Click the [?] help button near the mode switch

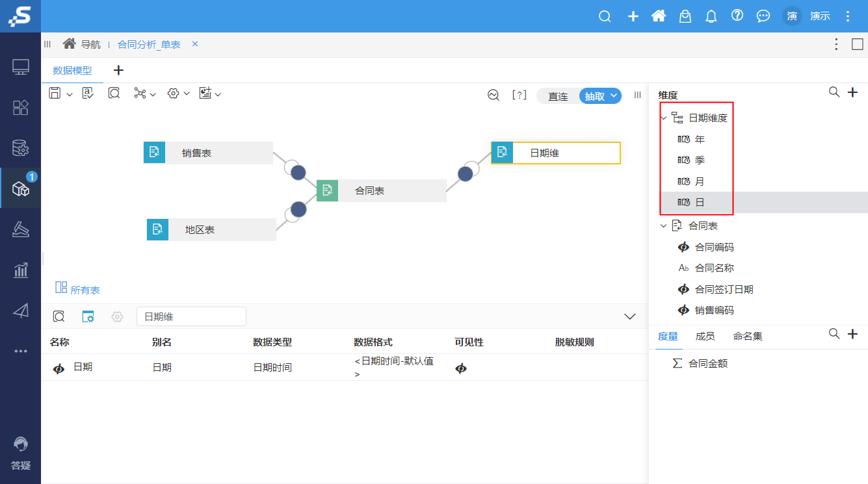tap(519, 95)
